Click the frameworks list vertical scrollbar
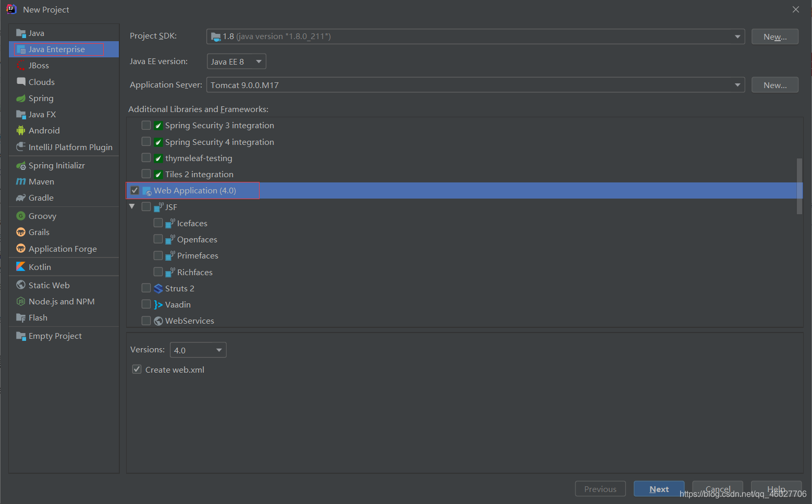This screenshot has height=504, width=812. coord(799,186)
